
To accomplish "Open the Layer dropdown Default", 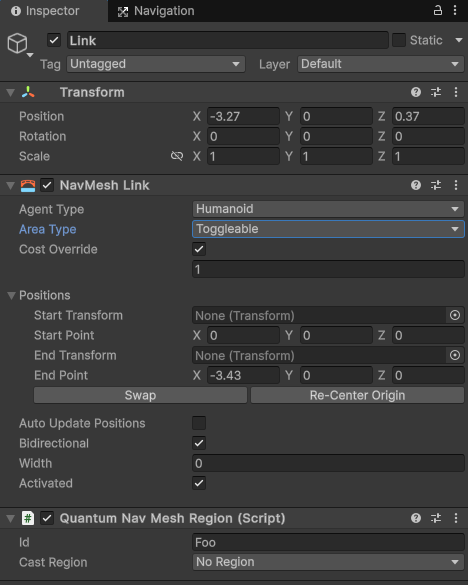I will [380, 64].
